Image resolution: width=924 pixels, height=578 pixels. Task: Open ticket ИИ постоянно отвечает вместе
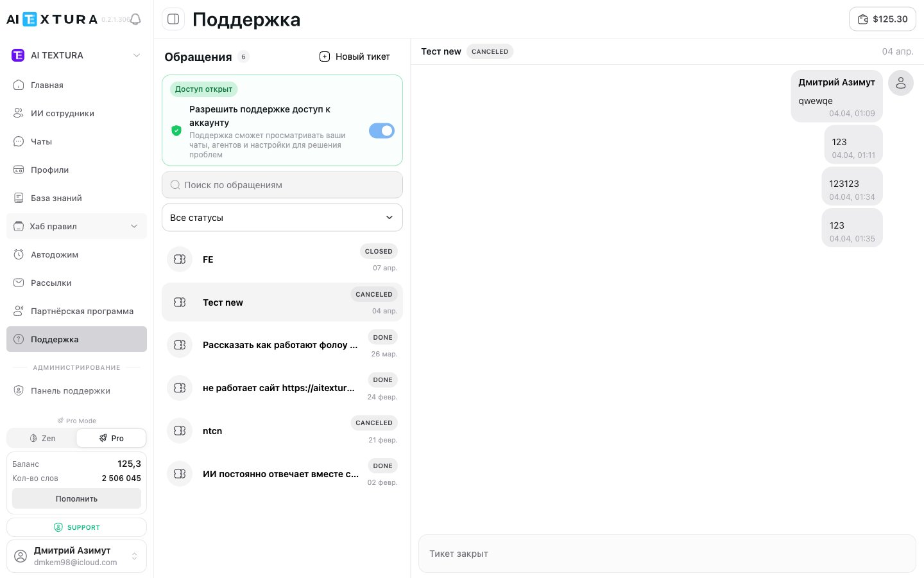pos(282,474)
